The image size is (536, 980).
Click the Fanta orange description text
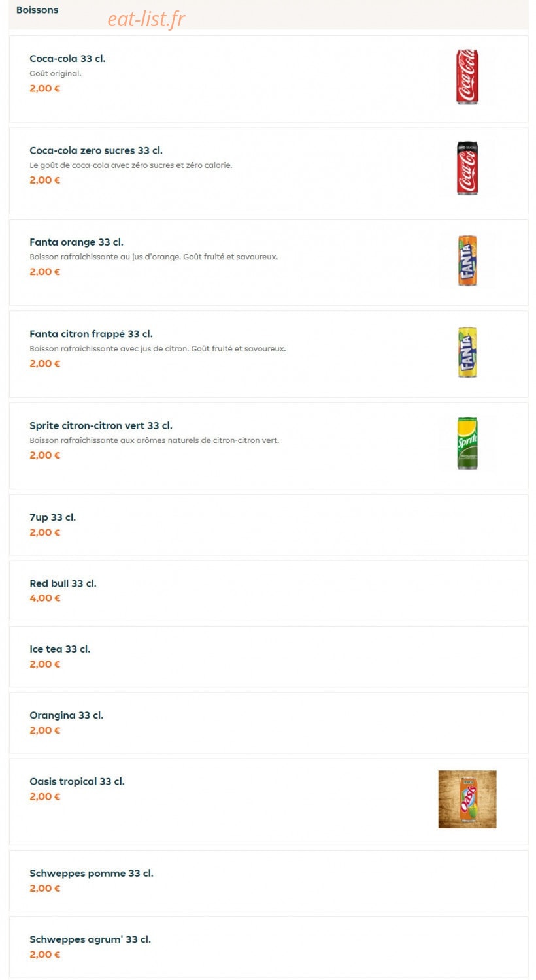(154, 257)
